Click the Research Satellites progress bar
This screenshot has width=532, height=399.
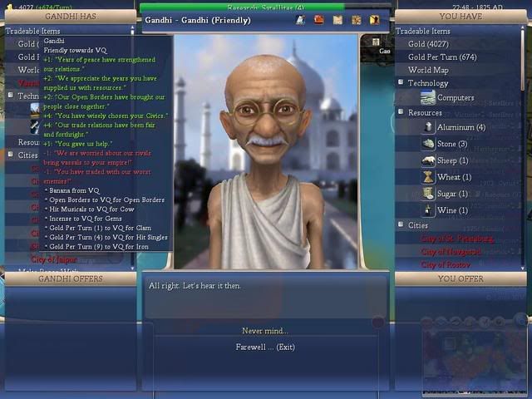[x=265, y=7]
